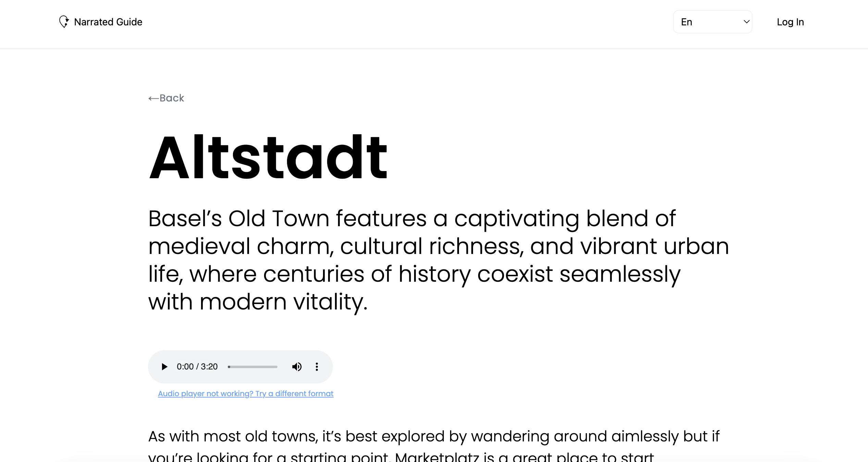The width and height of the screenshot is (868, 462).
Task: Play the Altstadt audio narration
Action: point(164,367)
